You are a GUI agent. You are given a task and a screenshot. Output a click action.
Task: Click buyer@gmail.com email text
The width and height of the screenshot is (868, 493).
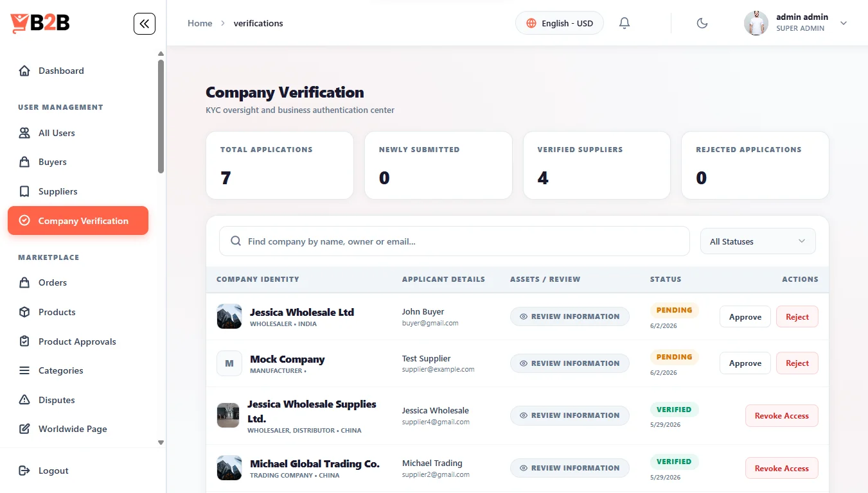click(x=430, y=323)
